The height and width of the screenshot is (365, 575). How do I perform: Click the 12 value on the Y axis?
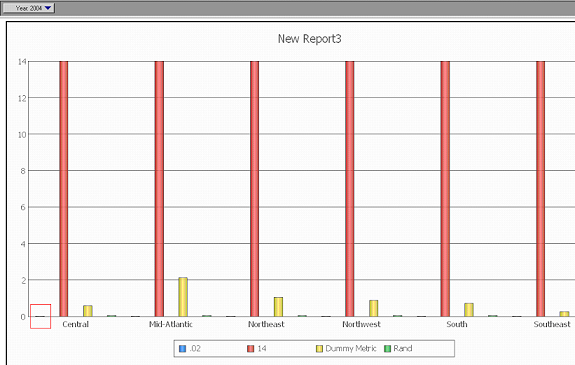(x=22, y=98)
